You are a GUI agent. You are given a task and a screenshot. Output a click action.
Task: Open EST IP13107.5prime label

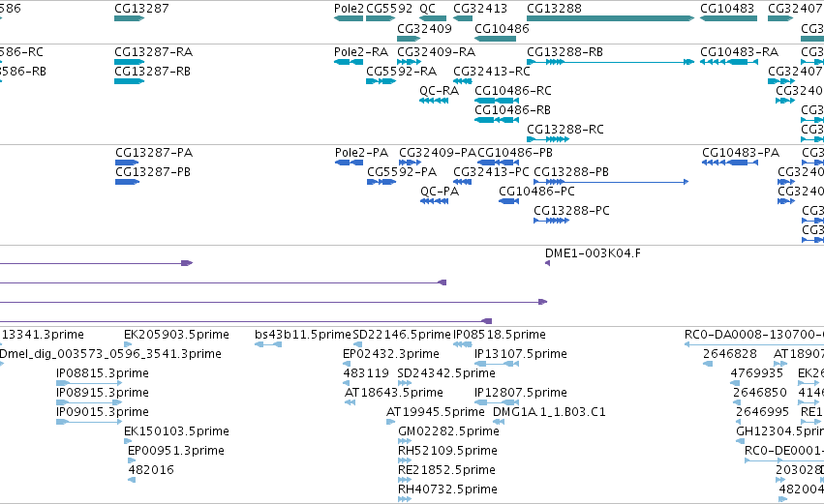click(x=521, y=354)
